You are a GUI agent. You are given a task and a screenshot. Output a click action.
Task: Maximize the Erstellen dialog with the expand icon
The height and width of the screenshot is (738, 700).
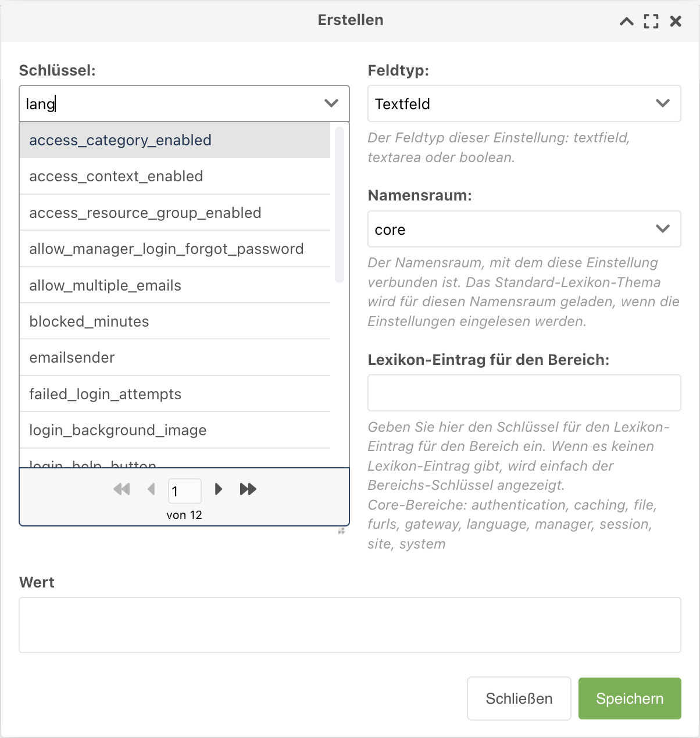(651, 22)
